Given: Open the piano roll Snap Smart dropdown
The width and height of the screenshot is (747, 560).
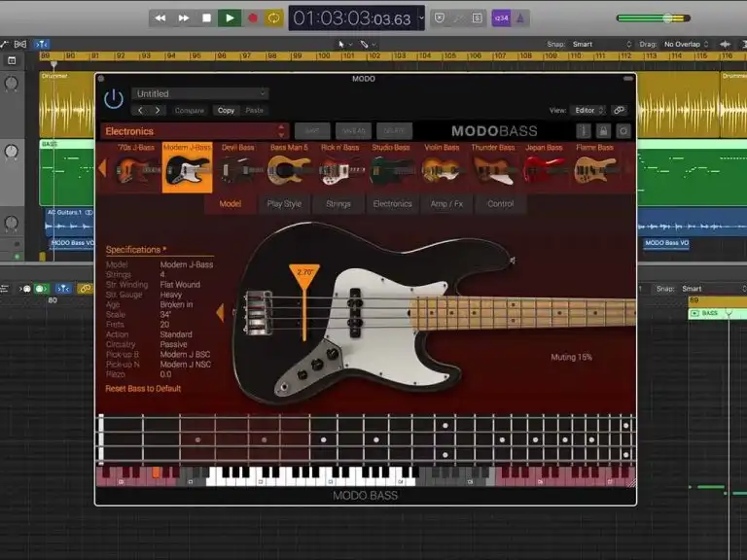Looking at the screenshot, I should point(713,289).
